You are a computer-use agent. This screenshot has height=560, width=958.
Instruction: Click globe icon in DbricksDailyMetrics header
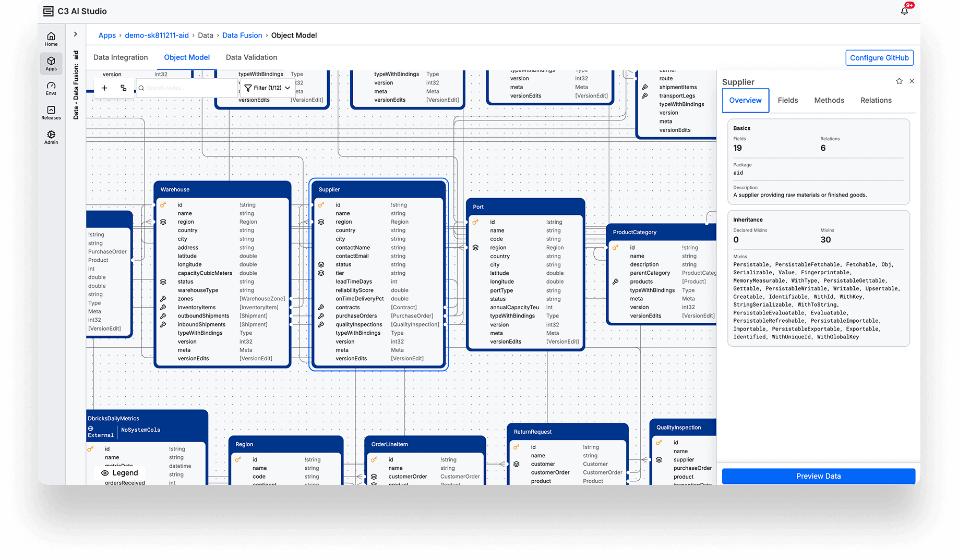click(91, 429)
